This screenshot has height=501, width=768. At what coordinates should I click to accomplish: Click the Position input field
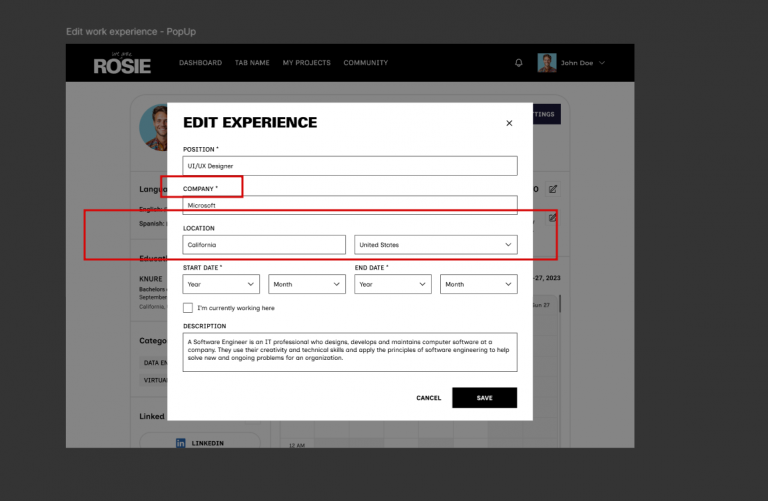point(350,166)
